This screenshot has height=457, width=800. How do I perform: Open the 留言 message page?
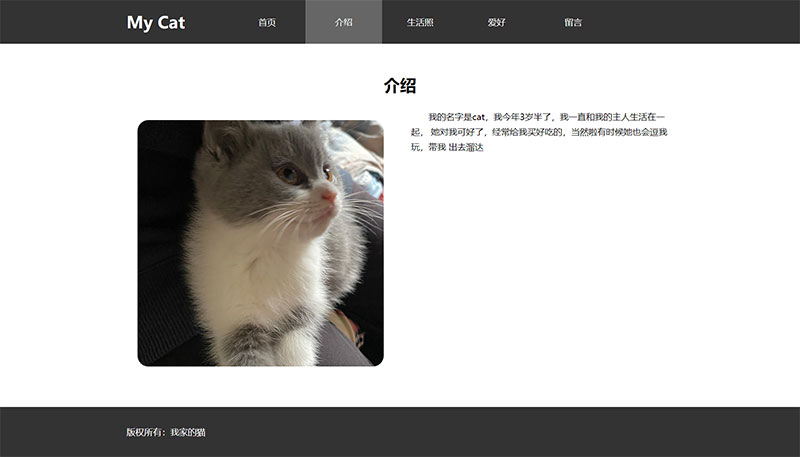(573, 22)
